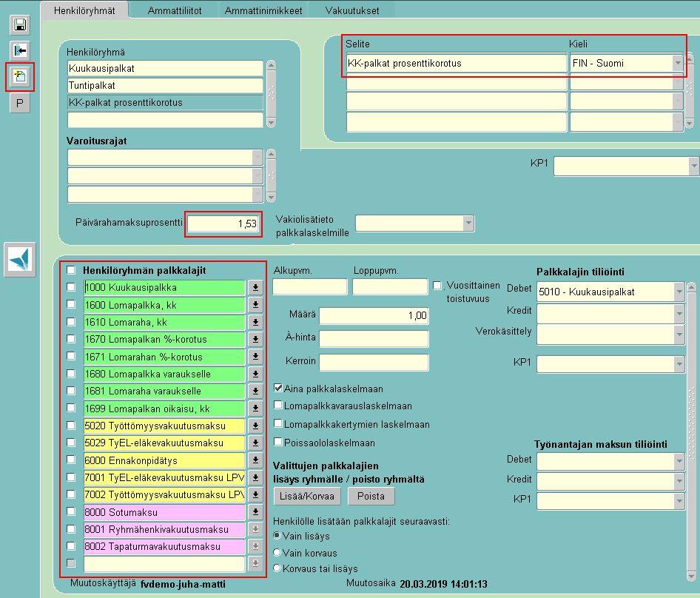The height and width of the screenshot is (598, 700).
Task: Open Verokäsittely dropdown
Action: point(679,334)
